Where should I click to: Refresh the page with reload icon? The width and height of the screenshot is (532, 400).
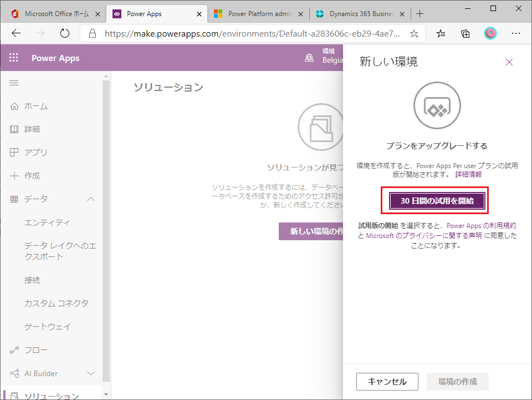(x=64, y=33)
